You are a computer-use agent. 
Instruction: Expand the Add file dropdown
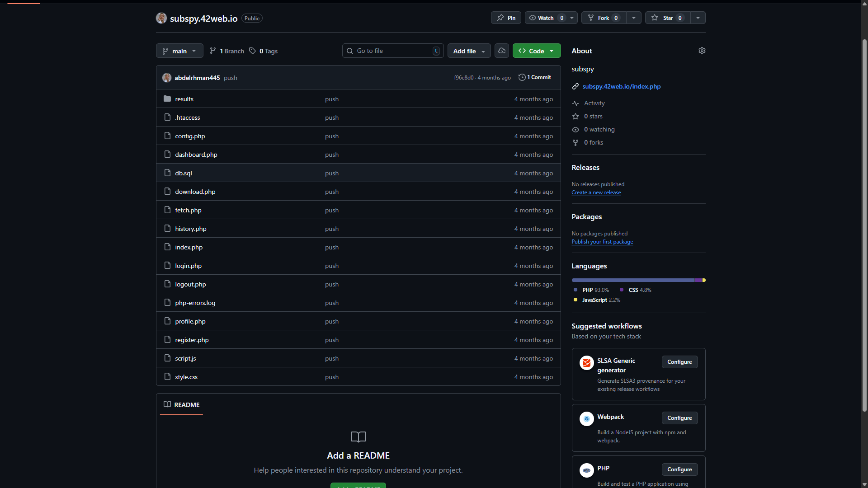tap(469, 51)
